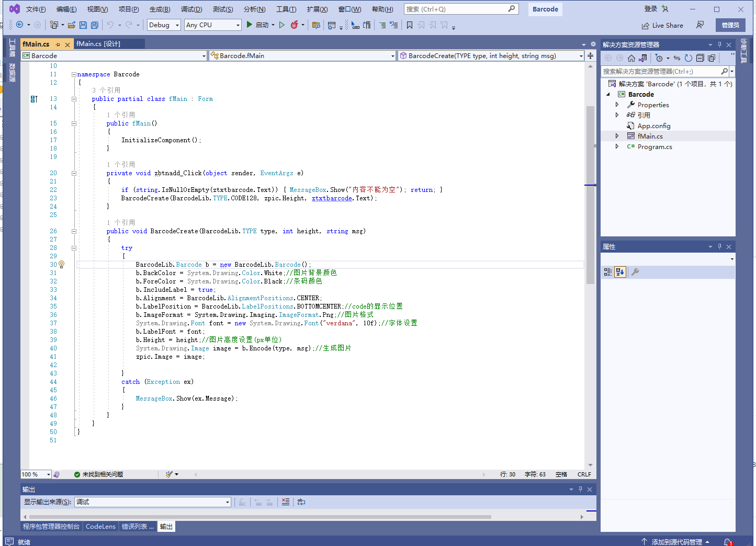Open the 工具(T) menu
The width and height of the screenshot is (756, 546).
pyautogui.click(x=286, y=9)
